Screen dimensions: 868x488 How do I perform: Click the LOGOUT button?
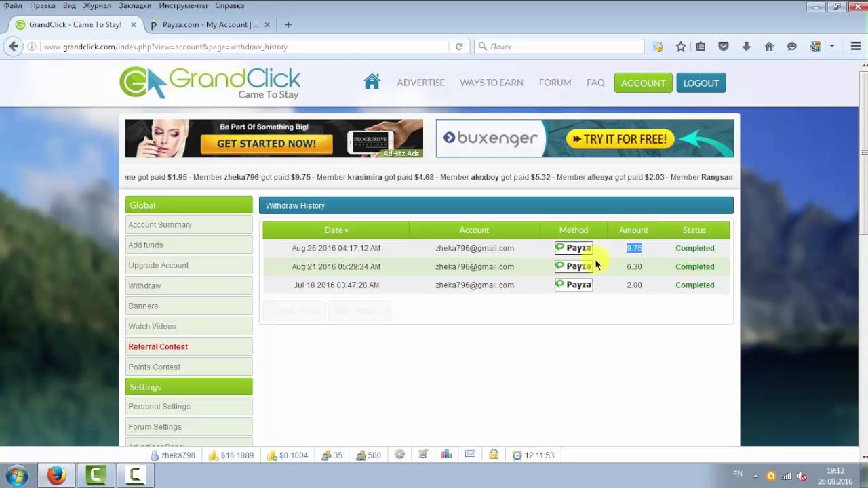pos(701,83)
